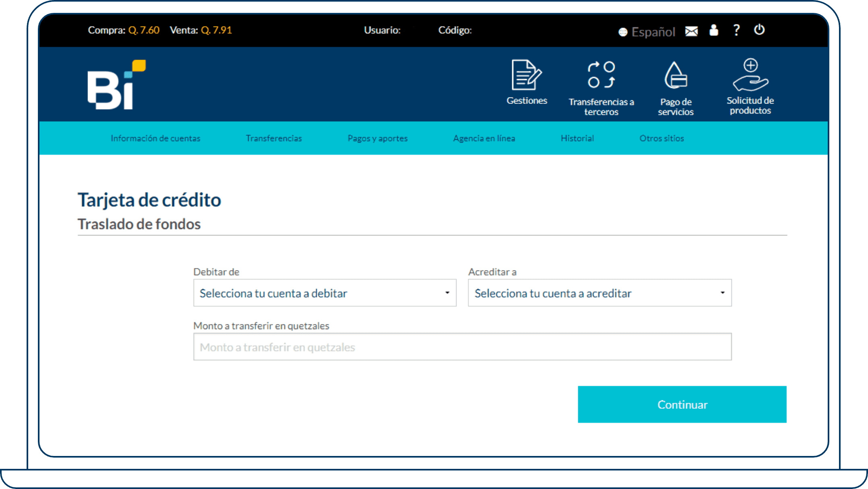The height and width of the screenshot is (489, 868).
Task: Expand the Debitar de account dropdown
Action: (325, 293)
